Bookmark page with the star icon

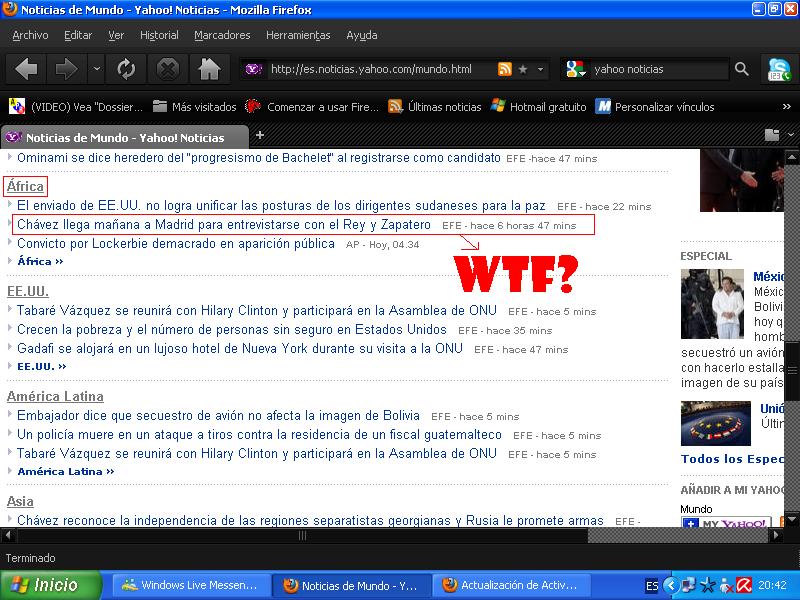pyautogui.click(x=523, y=69)
